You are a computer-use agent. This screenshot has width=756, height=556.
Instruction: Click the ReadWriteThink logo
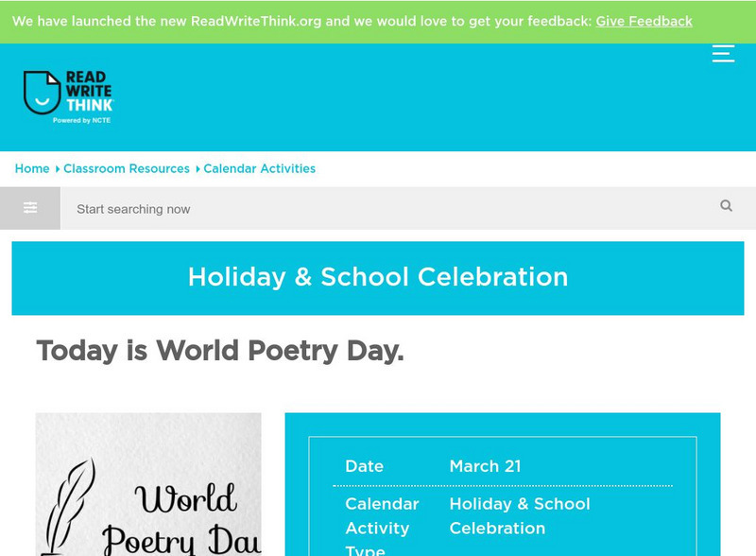(x=68, y=97)
